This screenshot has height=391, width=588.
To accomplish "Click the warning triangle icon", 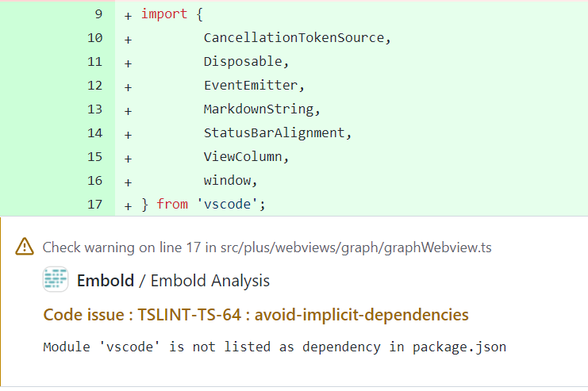I will tap(25, 247).
